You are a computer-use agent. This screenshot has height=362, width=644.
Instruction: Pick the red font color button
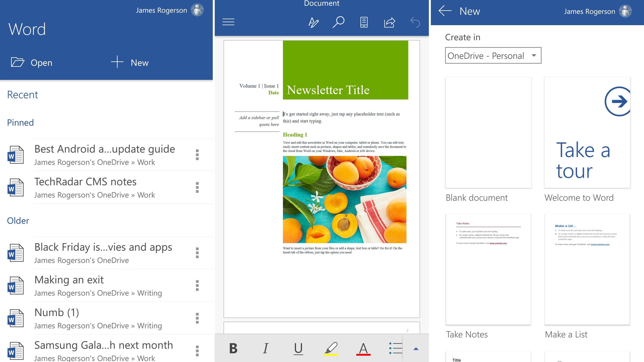click(363, 348)
